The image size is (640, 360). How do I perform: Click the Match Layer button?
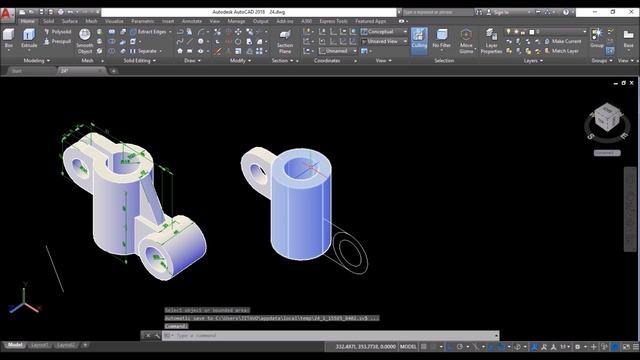point(562,51)
